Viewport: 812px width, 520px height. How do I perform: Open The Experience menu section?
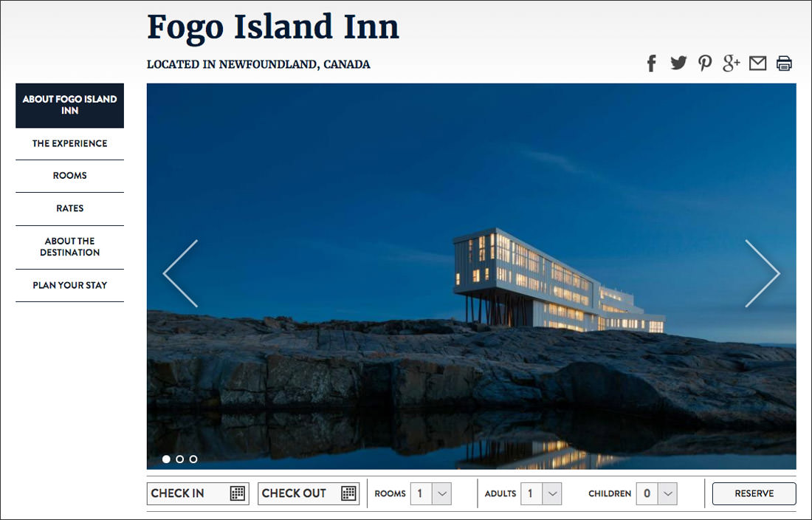tap(70, 143)
